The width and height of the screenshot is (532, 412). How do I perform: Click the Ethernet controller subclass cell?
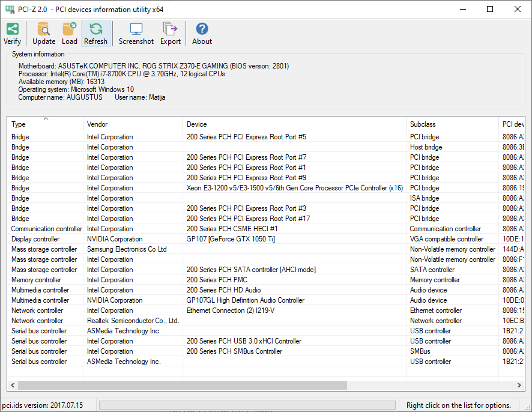[436, 310]
